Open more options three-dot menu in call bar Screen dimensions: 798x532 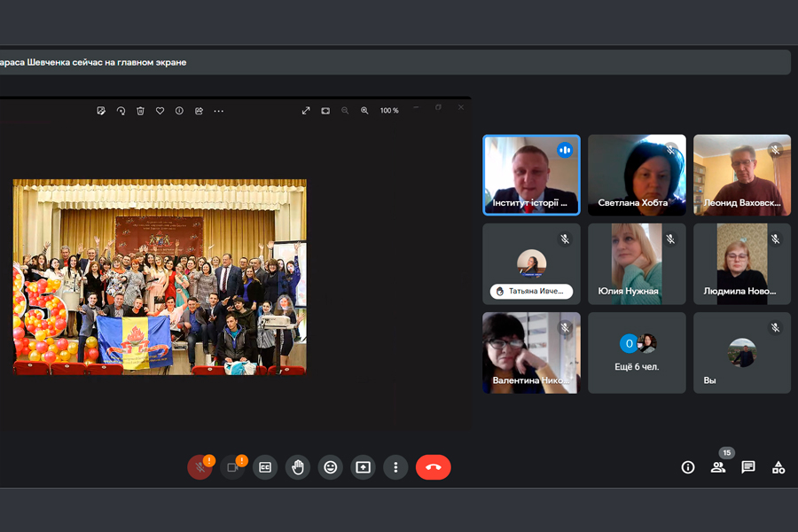(x=395, y=467)
